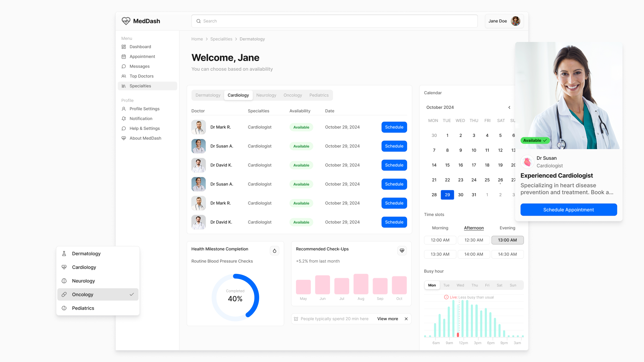Open the Dashboard from the sidebar
The height and width of the screenshot is (362, 644).
[x=140, y=46]
